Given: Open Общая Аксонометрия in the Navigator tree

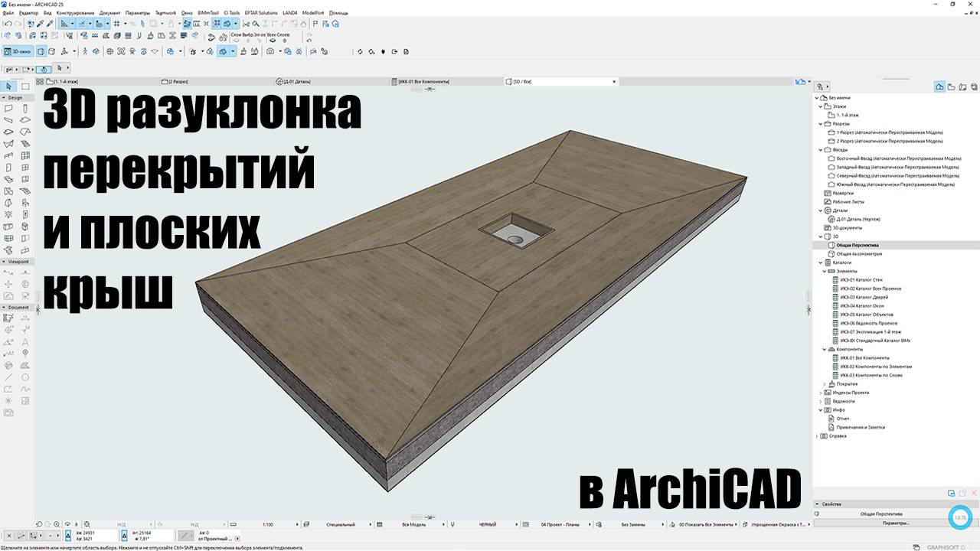Looking at the screenshot, I should click(x=859, y=254).
